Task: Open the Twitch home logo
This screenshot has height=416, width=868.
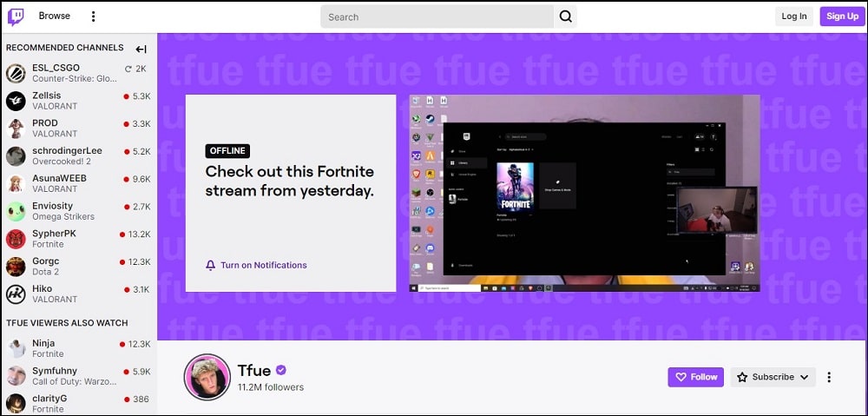Action: click(x=16, y=17)
